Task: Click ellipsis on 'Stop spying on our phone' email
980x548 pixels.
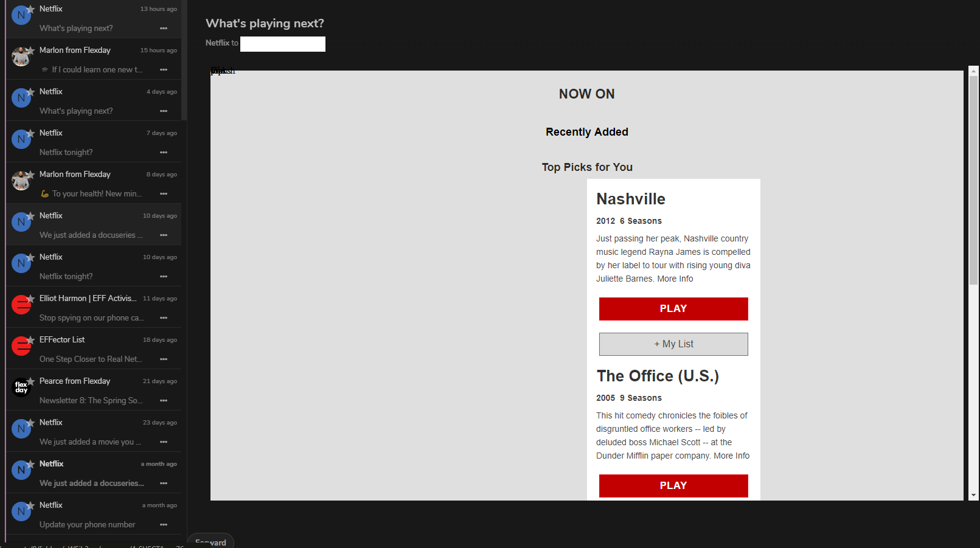Action: 164,318
